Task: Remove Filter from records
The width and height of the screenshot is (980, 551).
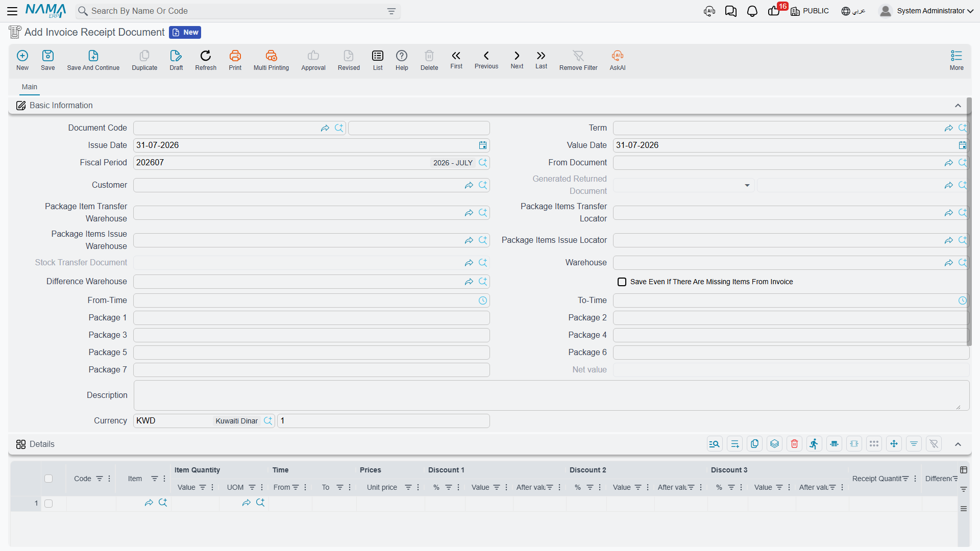Action: pos(578,60)
